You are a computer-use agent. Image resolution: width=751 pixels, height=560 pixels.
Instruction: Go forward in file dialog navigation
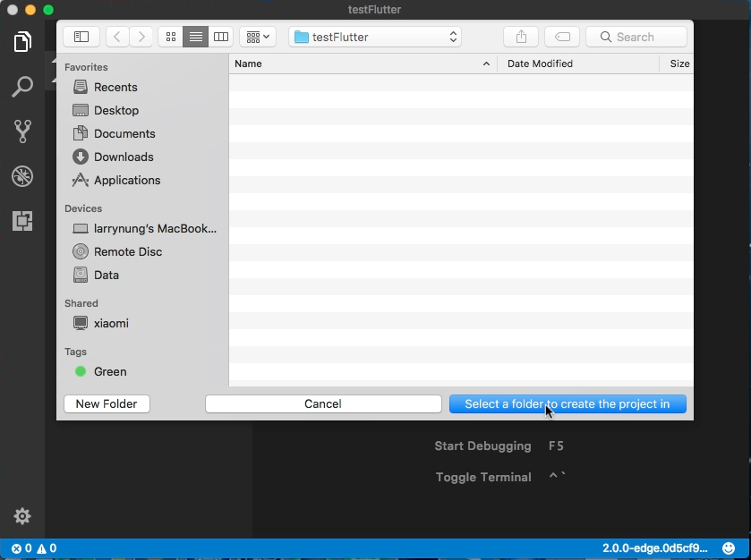click(141, 37)
